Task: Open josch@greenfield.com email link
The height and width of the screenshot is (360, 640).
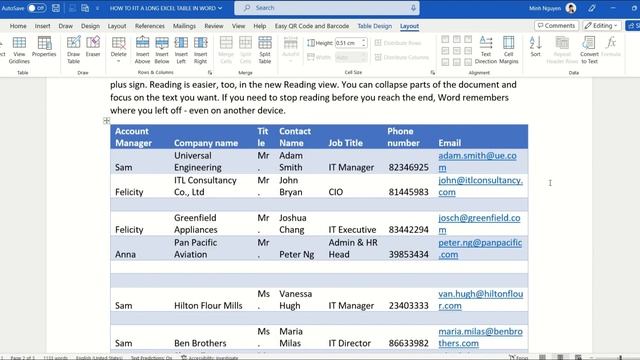Action: tap(479, 224)
